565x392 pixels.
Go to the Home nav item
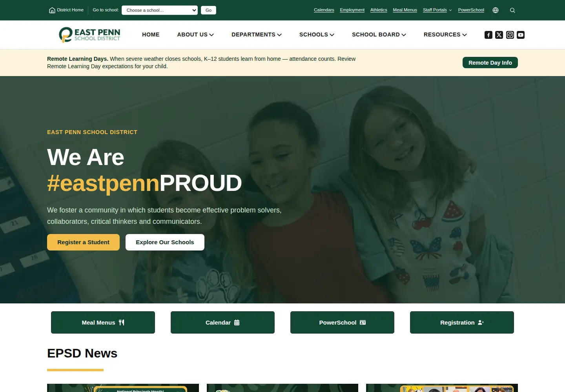click(151, 34)
